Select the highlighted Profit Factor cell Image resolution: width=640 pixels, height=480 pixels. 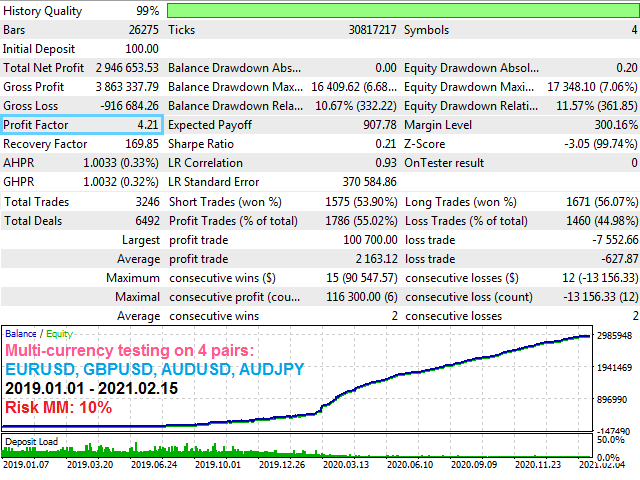coord(82,124)
